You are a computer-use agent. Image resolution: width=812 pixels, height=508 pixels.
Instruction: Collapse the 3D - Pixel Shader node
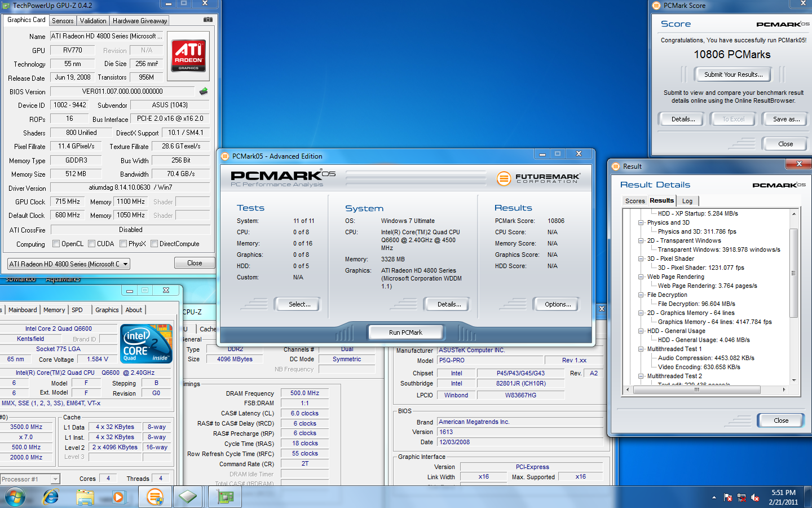[641, 259]
